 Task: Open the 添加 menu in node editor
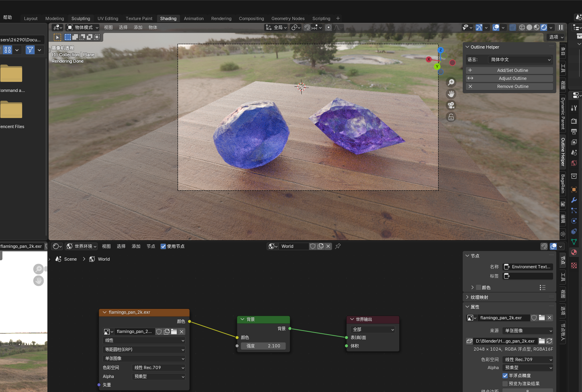click(136, 246)
